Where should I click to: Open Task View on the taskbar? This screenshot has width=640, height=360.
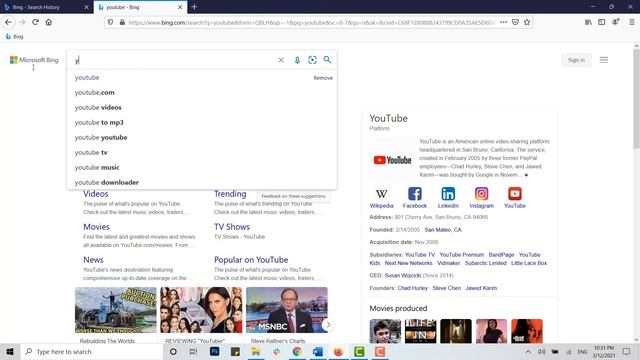tap(193, 351)
